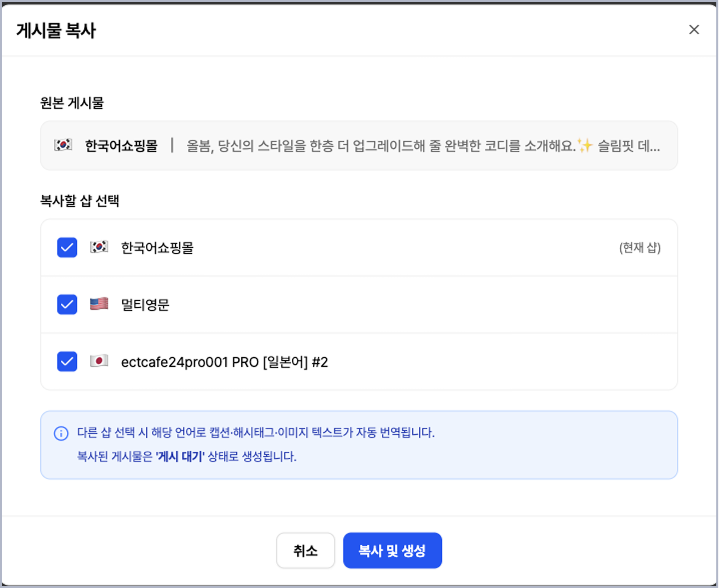The height and width of the screenshot is (588, 719).
Task: Toggle the 멀티영문 shop checkbox
Action: [x=67, y=305]
